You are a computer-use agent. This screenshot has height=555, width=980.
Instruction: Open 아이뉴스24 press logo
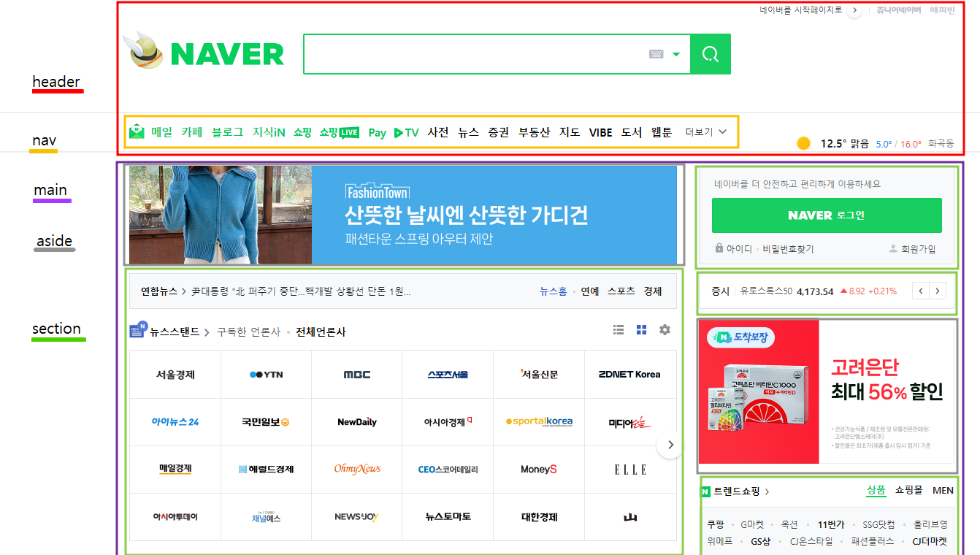(x=175, y=422)
